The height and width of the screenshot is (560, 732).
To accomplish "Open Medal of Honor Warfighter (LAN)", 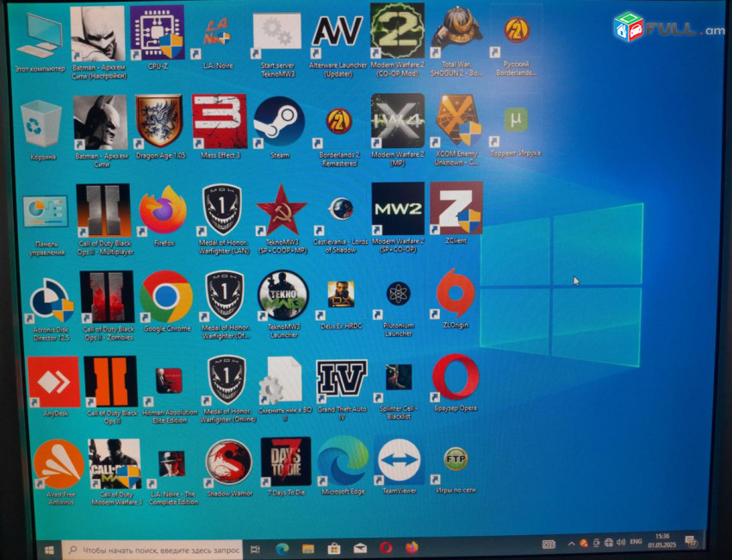I will tap(221, 209).
